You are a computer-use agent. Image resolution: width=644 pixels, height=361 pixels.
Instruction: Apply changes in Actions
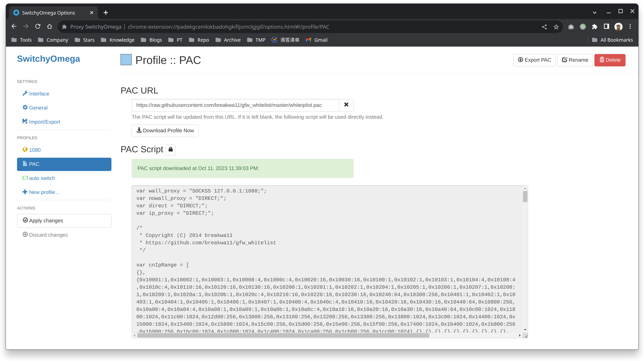pos(64,220)
